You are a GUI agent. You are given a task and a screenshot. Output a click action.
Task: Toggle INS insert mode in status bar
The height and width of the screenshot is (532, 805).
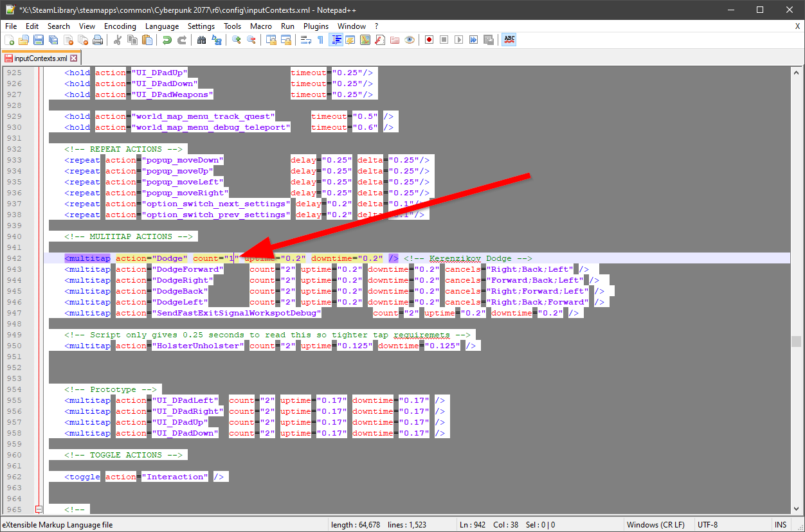click(x=781, y=525)
